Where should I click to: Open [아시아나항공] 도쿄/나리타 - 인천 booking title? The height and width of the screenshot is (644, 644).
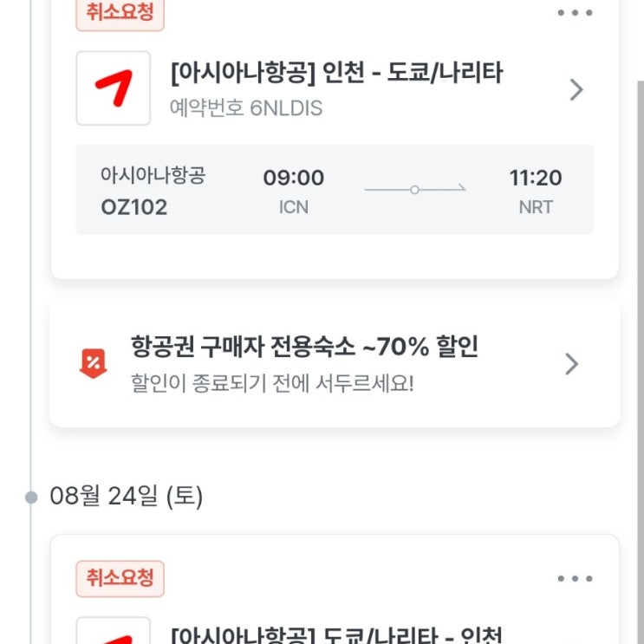(337, 634)
